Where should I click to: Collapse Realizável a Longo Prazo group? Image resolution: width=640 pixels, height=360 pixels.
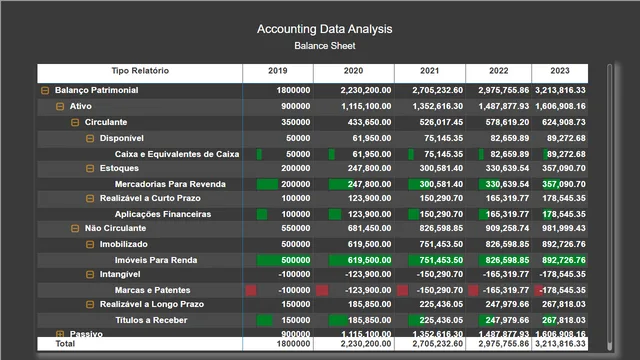tap(90, 304)
